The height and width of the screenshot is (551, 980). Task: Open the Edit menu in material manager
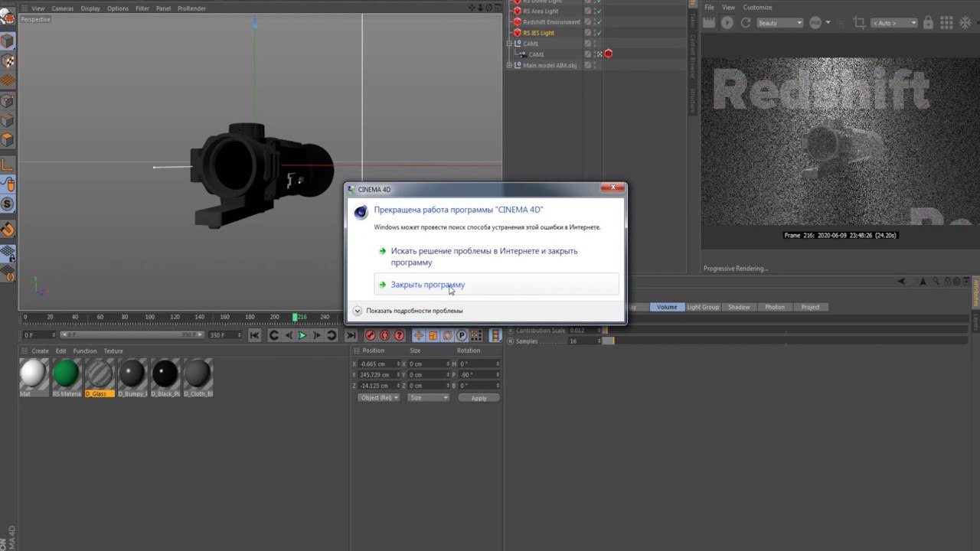point(60,351)
